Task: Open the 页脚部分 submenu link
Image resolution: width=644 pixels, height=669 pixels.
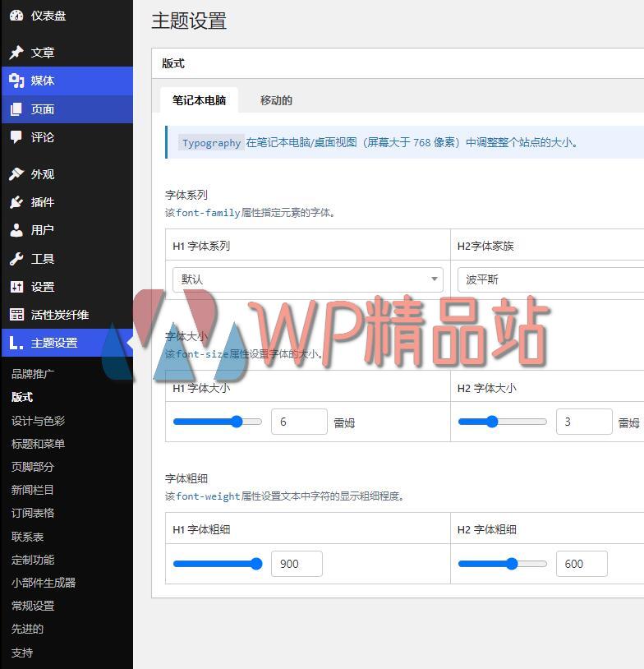Action: (32, 466)
